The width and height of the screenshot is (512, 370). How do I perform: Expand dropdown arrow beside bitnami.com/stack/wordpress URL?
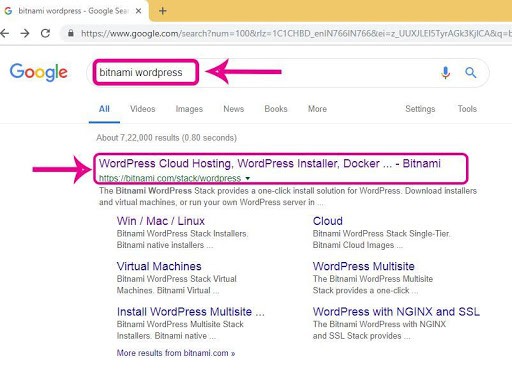click(x=248, y=178)
